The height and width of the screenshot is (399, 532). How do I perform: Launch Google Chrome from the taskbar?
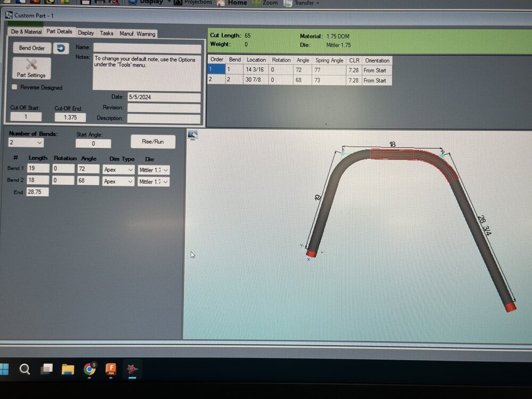(89, 369)
